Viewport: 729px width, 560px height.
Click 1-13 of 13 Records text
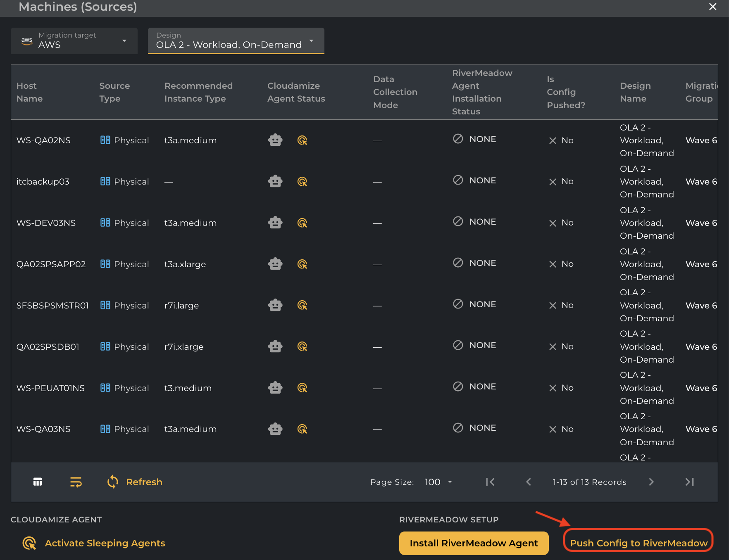pos(589,482)
